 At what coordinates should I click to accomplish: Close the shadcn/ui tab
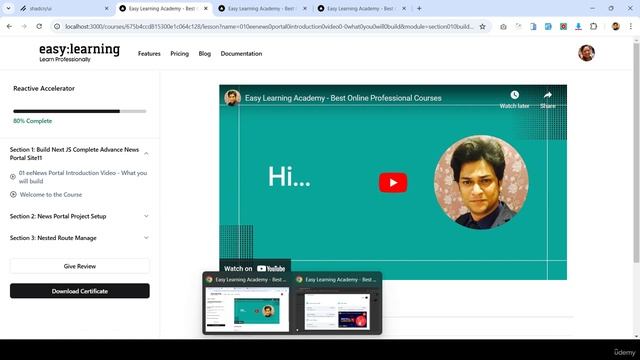107,8
